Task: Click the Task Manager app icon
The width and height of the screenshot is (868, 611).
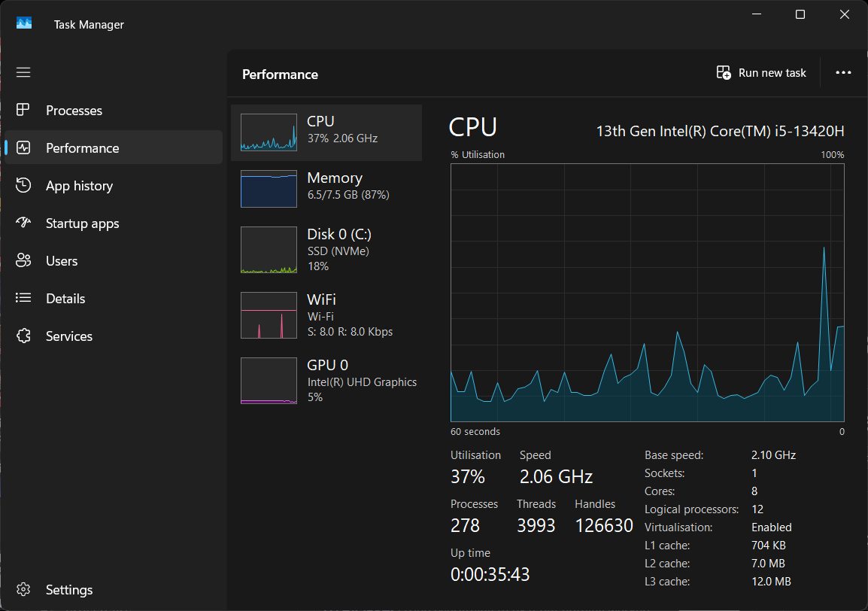Action: pyautogui.click(x=24, y=24)
